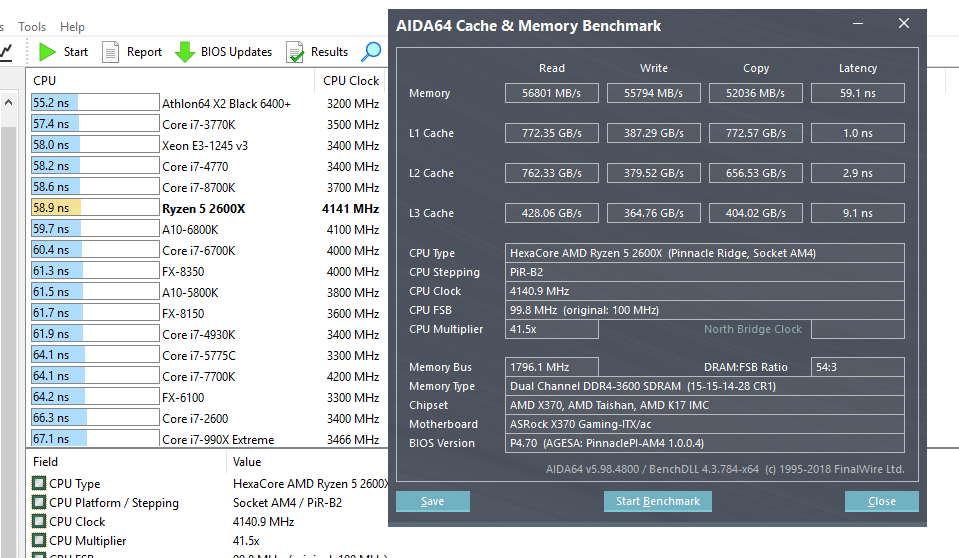This screenshot has width=959, height=558.
Task: Click the BIOS Version P4.70 field
Action: tap(705, 443)
